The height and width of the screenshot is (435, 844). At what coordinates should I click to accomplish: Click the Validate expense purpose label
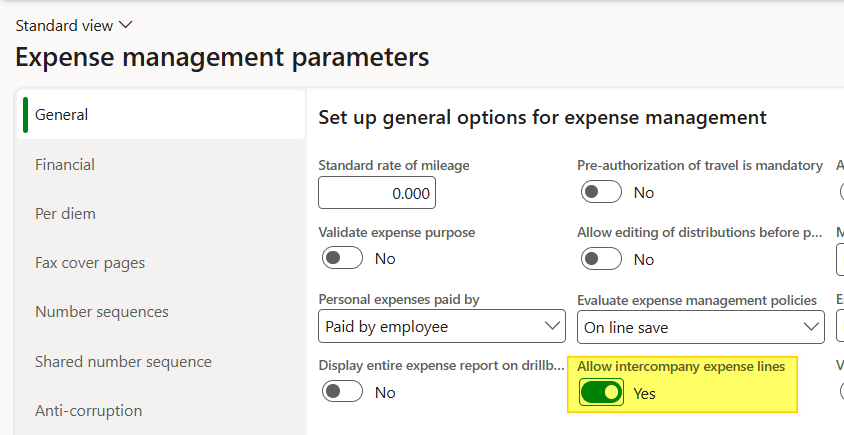pyautogui.click(x=396, y=232)
